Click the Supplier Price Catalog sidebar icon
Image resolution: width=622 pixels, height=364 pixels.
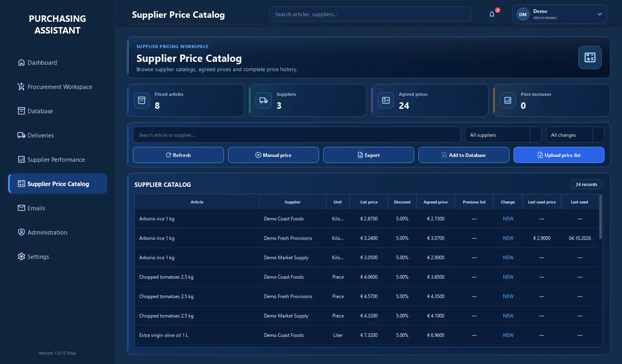point(21,184)
